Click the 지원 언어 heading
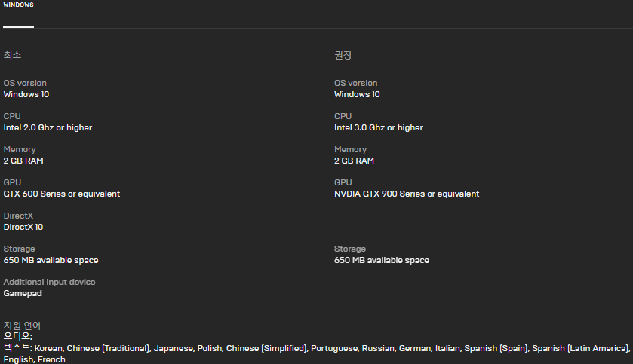The width and height of the screenshot is (633, 364). coord(22,326)
